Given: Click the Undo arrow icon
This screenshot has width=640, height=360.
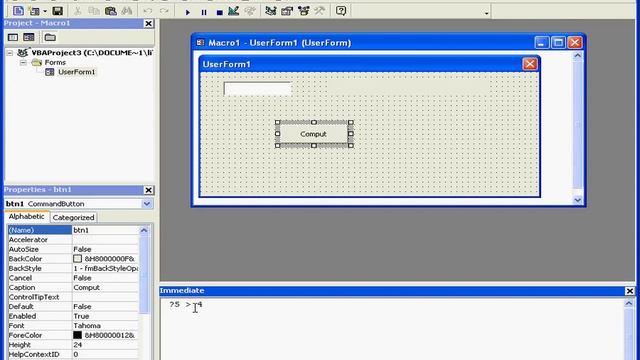Looking at the screenshot, I should [x=148, y=11].
